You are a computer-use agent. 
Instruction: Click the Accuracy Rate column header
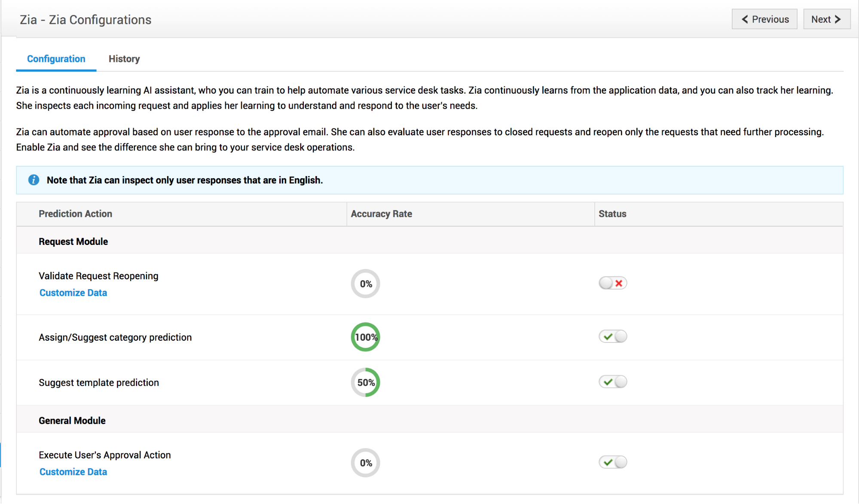coord(381,214)
